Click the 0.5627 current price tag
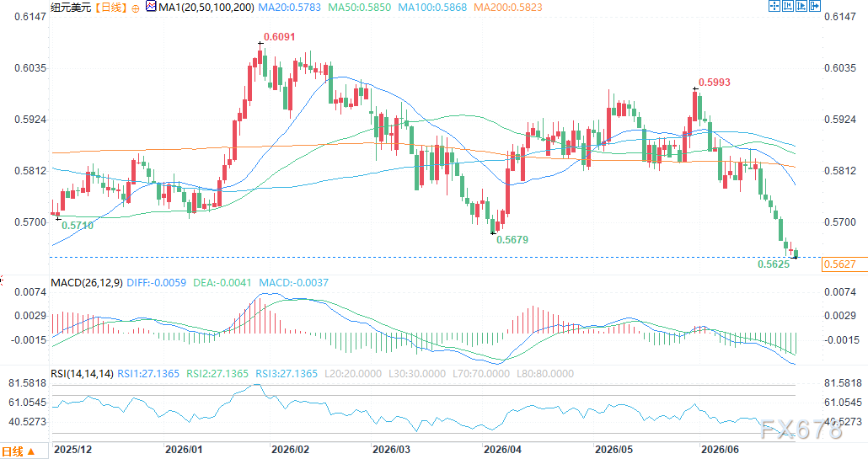Screen dimensions: 868x459 (x=839, y=264)
